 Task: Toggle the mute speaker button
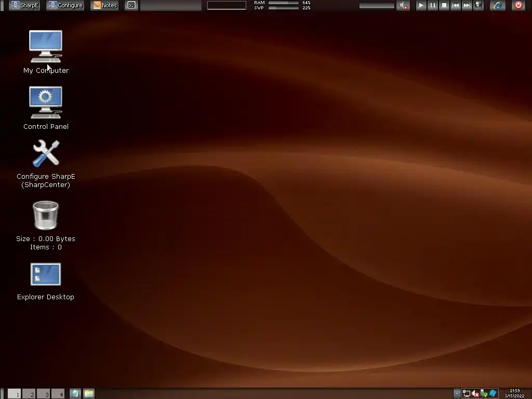coord(403,5)
